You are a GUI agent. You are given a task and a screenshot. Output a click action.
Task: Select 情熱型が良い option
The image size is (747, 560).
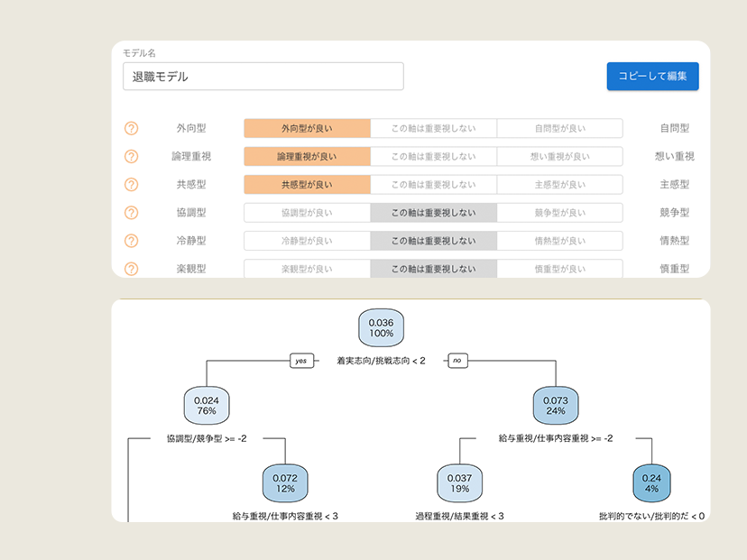559,241
